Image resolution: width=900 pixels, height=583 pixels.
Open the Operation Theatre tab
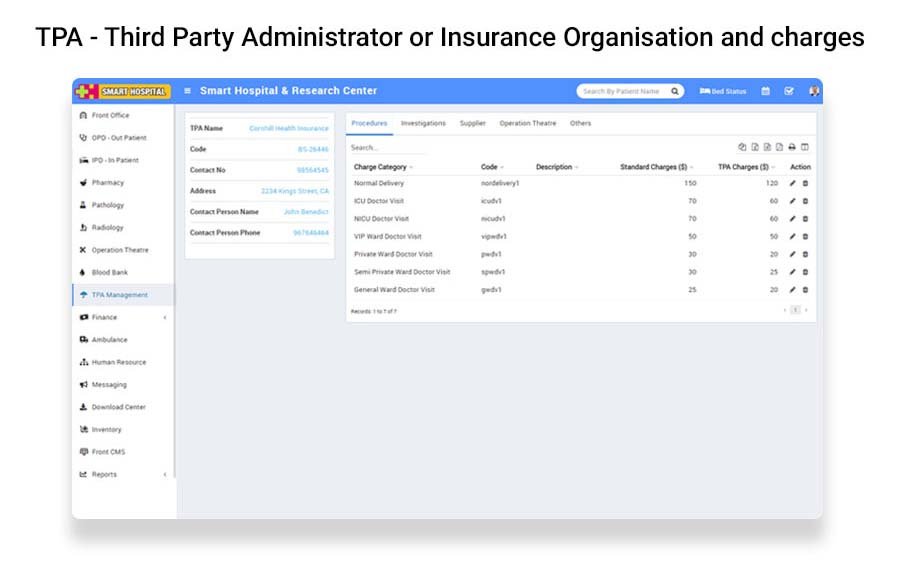[527, 123]
